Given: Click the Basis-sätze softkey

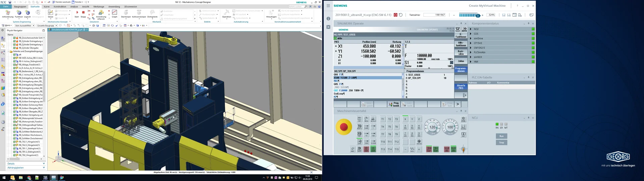Looking at the screenshot, I should [461, 53].
